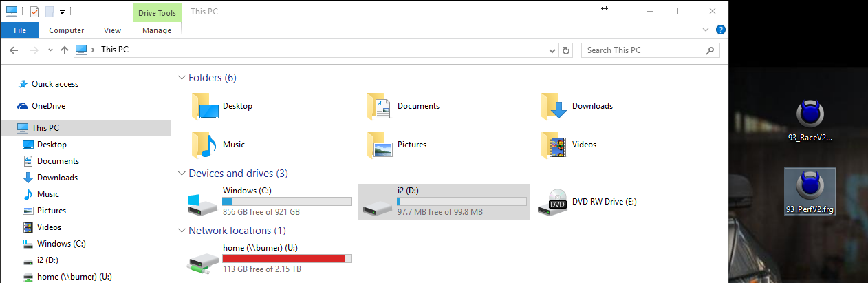Viewport: 868px width, 283px height.
Task: Minimize the This PC Explorer window
Action: (x=649, y=11)
